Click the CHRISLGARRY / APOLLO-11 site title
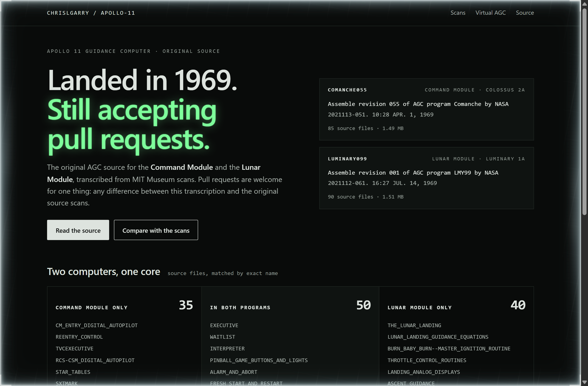Viewport: 588px width, 386px height. click(91, 13)
